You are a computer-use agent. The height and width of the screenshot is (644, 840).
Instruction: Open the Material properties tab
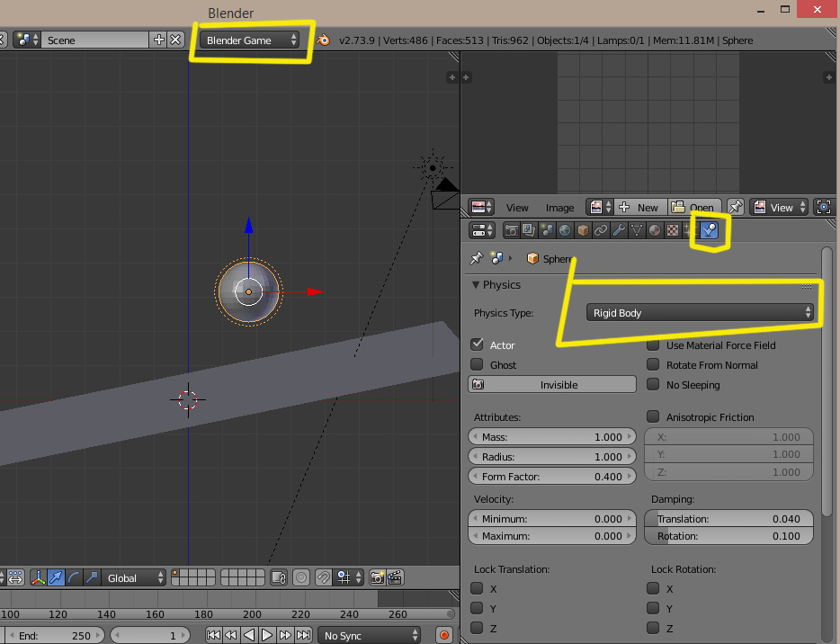tap(654, 230)
